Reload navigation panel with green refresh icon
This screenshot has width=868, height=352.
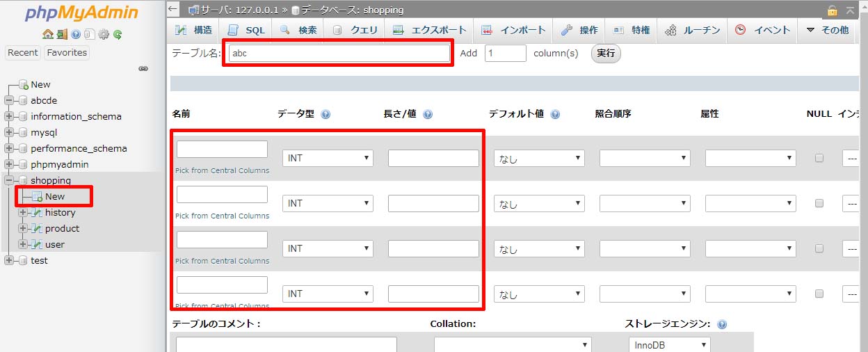(x=118, y=34)
